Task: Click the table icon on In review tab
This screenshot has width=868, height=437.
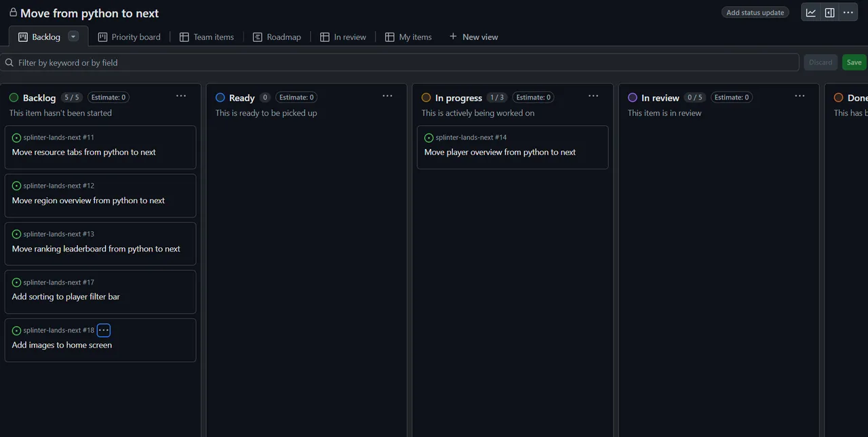Action: 325,37
